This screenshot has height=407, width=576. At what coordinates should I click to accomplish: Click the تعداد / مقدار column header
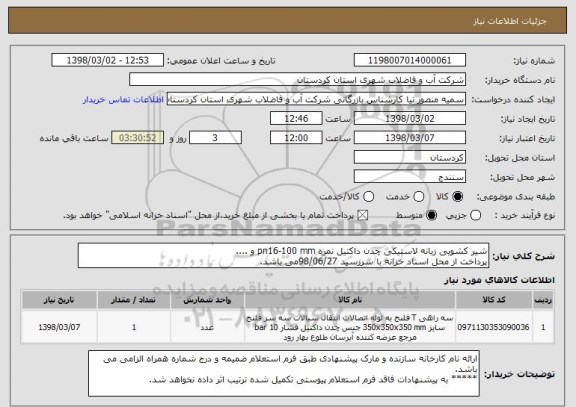pos(134,300)
